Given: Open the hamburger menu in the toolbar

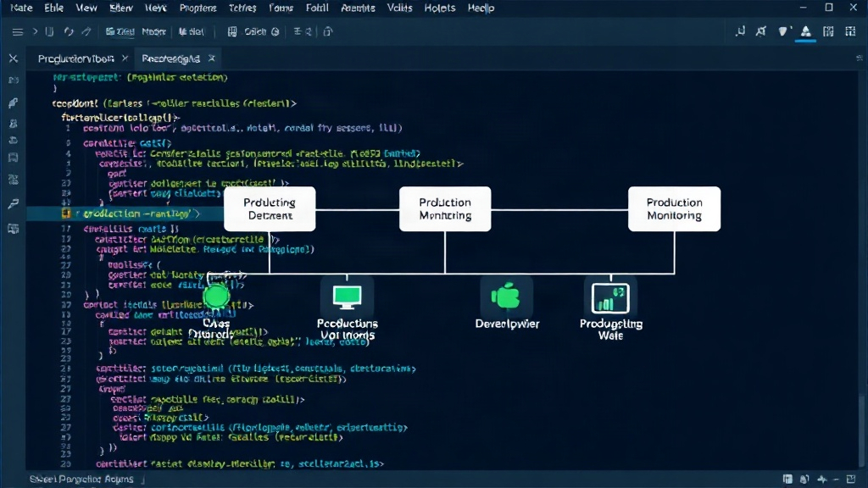Looking at the screenshot, I should (x=18, y=32).
